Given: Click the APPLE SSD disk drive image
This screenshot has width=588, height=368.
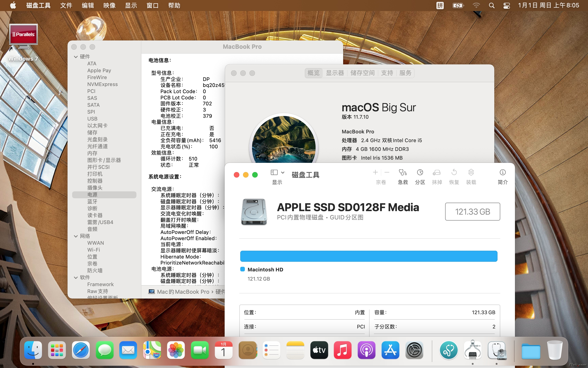Looking at the screenshot, I should tap(254, 211).
